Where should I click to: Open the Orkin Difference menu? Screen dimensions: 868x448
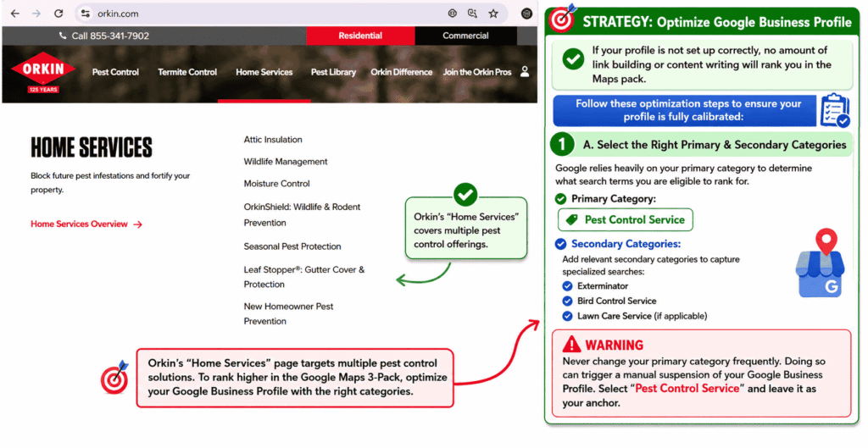401,72
